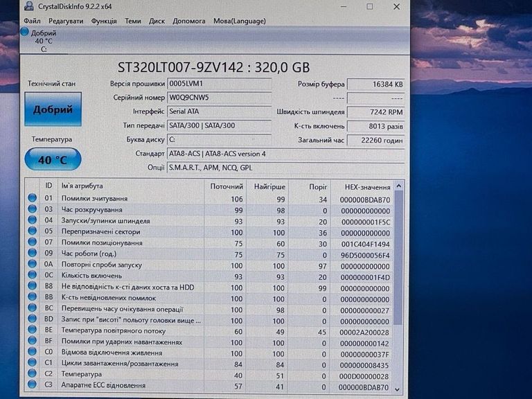This screenshot has height=399, width=532.
Task: Click status circle of attribute 05 Перепризначені сектори
Action: point(33,231)
